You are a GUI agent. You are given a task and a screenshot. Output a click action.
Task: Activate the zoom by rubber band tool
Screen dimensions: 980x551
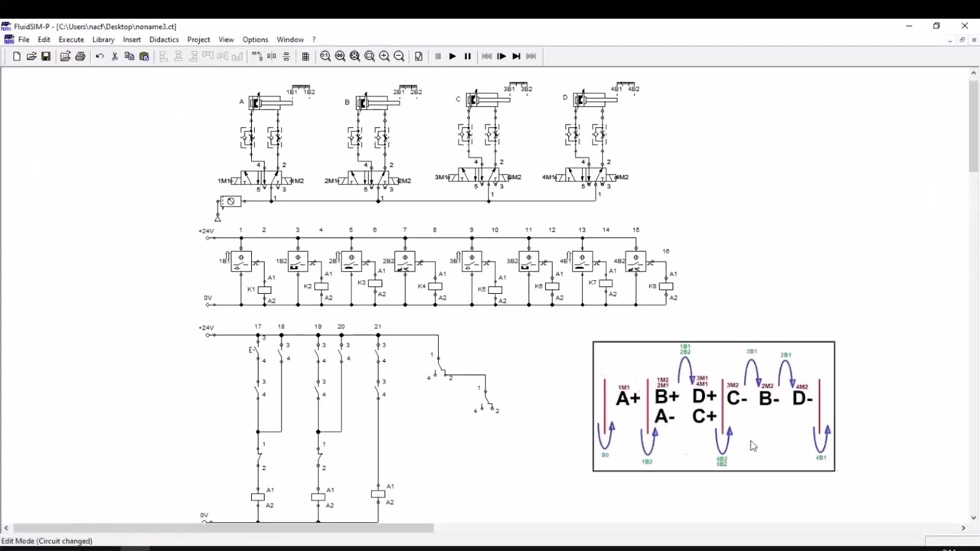370,56
